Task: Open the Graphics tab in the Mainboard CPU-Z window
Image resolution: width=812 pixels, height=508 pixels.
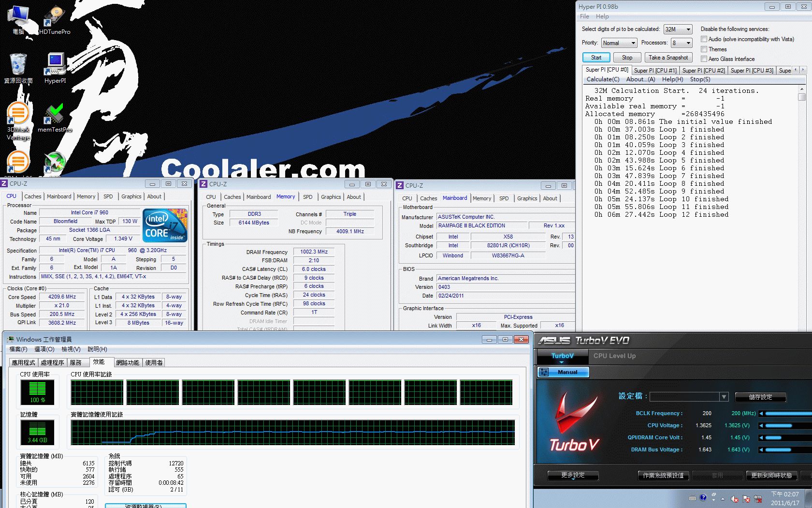Action: 527,198
